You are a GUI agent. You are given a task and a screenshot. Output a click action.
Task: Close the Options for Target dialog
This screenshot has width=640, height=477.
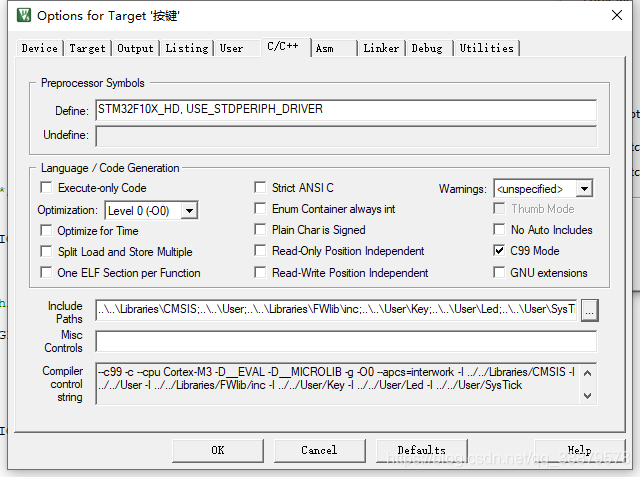pos(617,15)
